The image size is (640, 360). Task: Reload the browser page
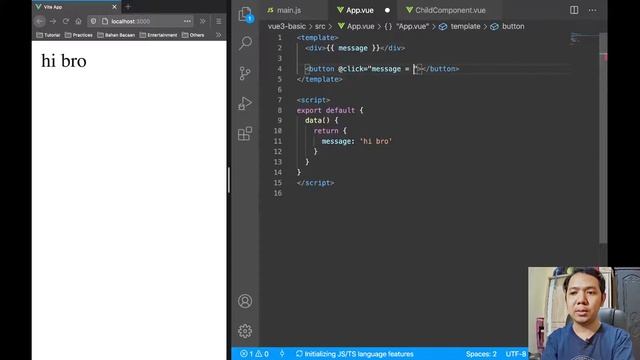65,21
